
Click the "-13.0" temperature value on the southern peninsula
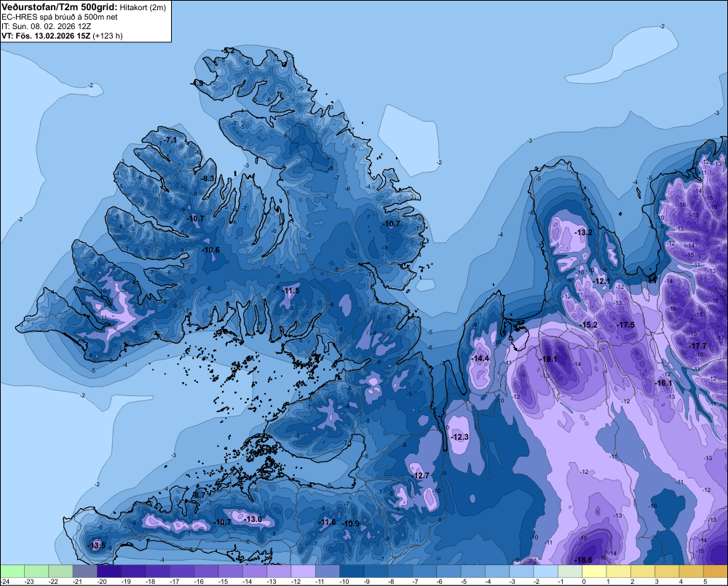[253, 519]
